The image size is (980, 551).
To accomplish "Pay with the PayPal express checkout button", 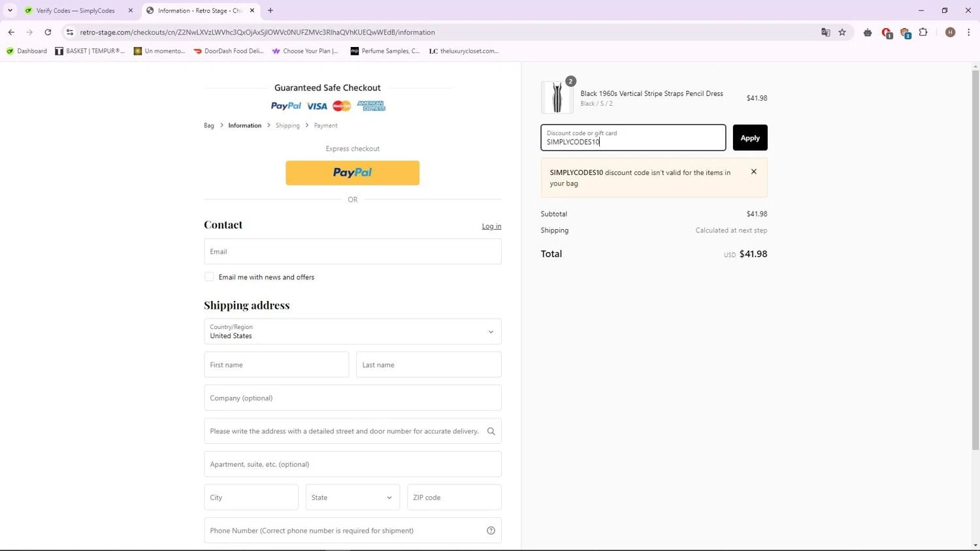I will tap(352, 173).
